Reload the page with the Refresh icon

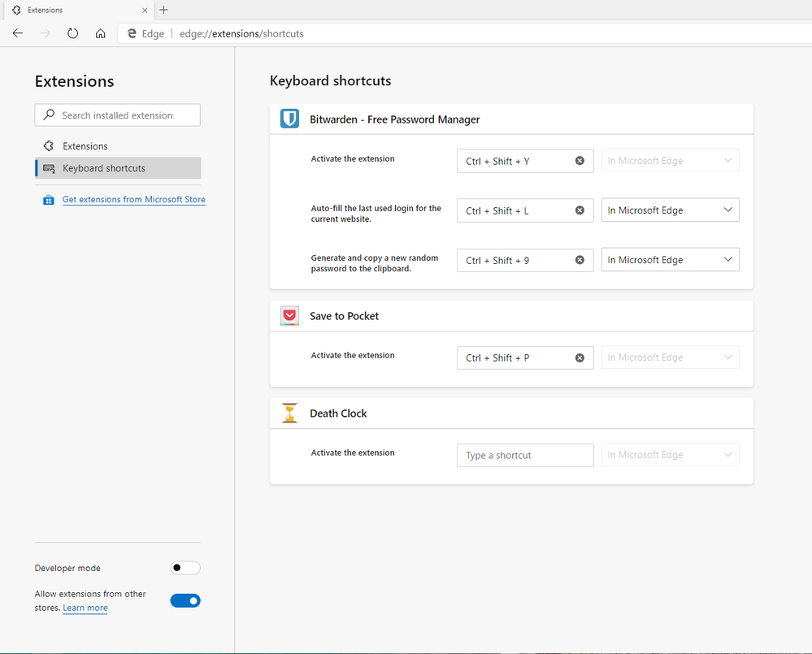click(x=73, y=33)
